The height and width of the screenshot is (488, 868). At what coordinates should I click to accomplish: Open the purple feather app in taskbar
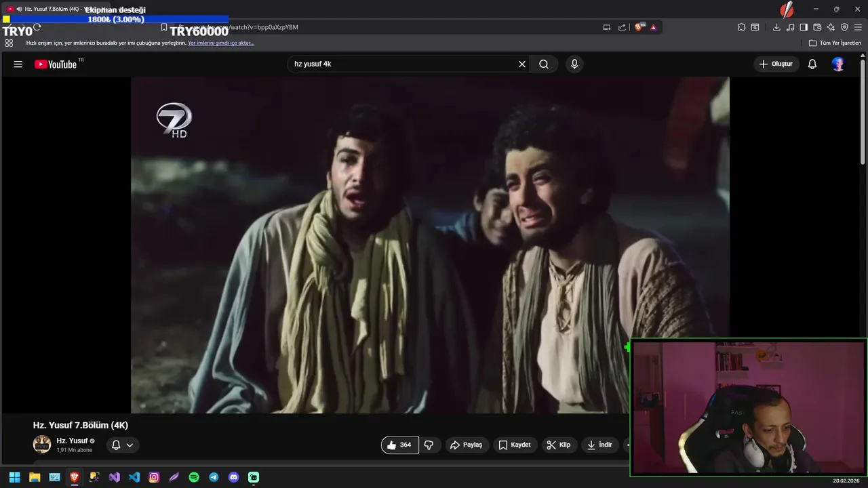click(x=174, y=477)
